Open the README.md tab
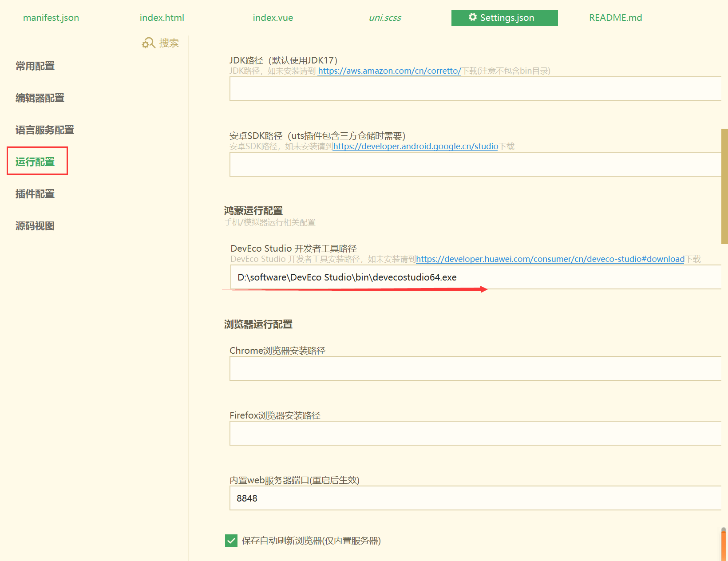 coord(615,18)
